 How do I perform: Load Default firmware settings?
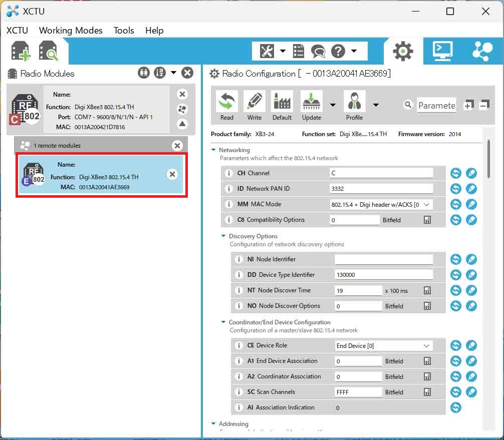click(x=282, y=106)
